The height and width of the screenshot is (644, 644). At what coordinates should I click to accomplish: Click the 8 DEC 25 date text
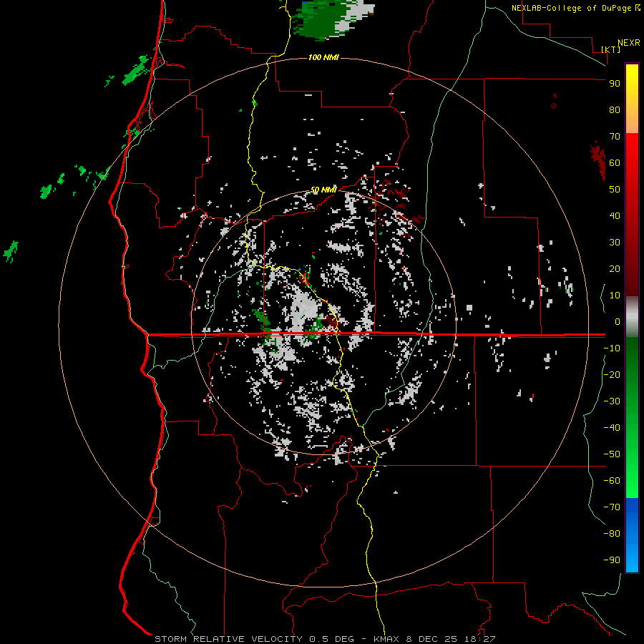pyautogui.click(x=434, y=639)
